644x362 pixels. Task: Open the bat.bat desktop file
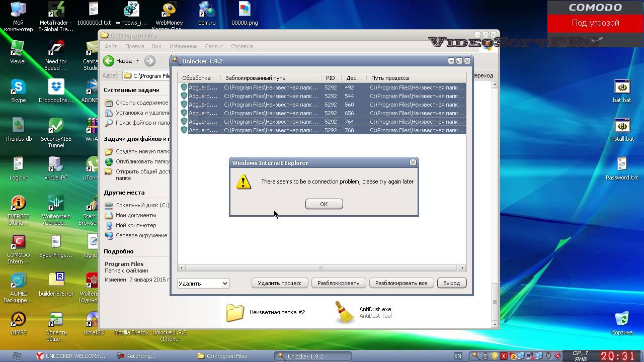click(x=622, y=91)
